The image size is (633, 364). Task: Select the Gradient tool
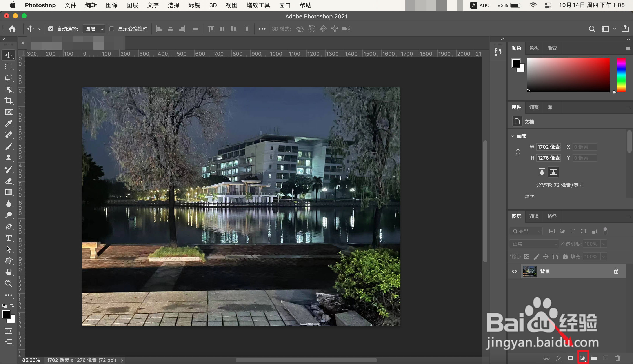9,192
